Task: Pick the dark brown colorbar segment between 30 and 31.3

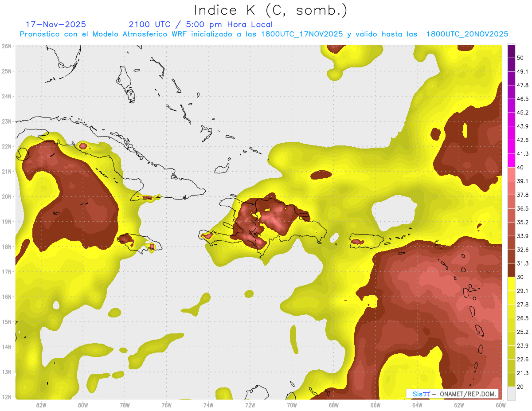Action: click(511, 270)
